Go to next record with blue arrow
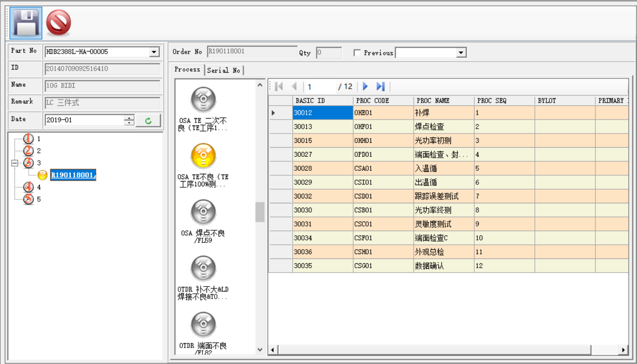 coord(365,87)
